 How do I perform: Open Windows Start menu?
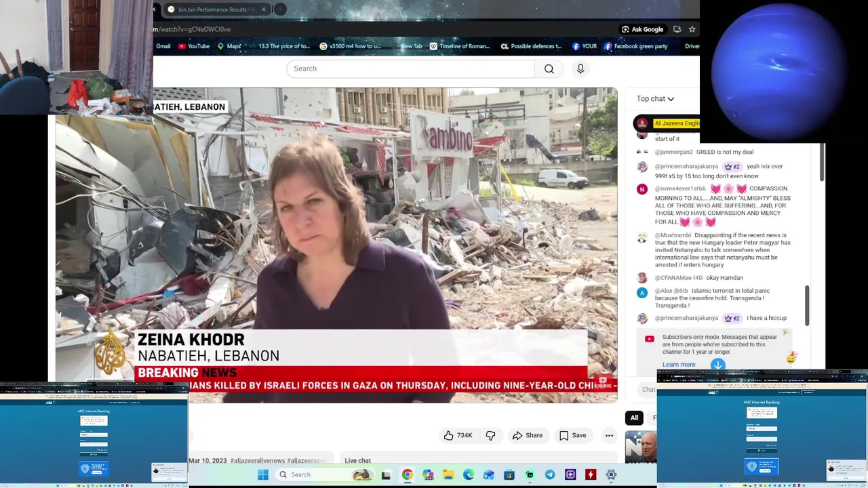point(263,474)
